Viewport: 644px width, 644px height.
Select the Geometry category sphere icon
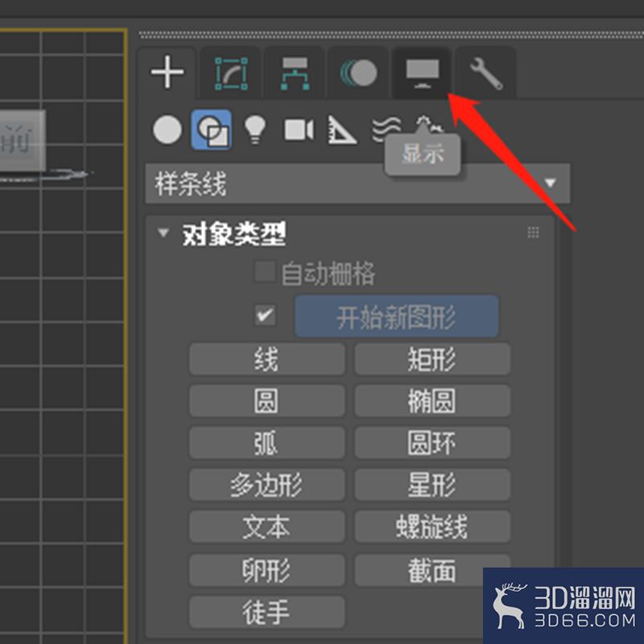[x=167, y=130]
